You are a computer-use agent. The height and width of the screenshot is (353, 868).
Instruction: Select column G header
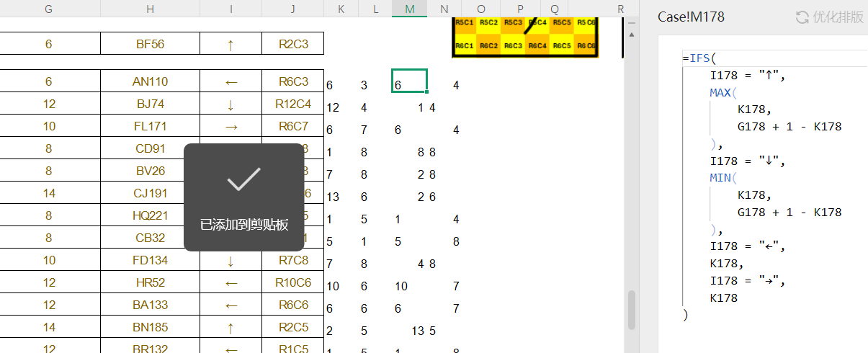(x=48, y=9)
